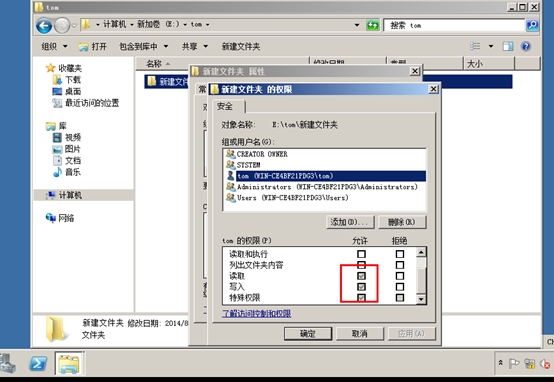Click the Open toolbar button
The width and height of the screenshot is (554, 382).
pos(93,46)
